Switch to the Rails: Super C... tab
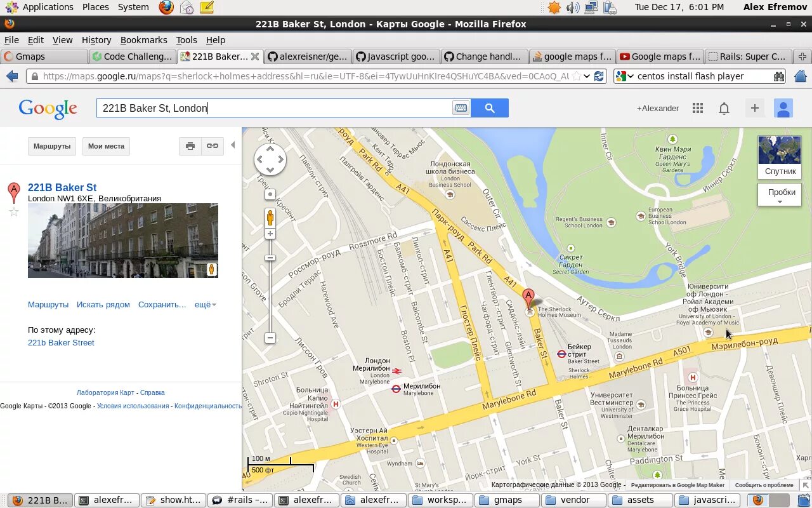Screen dimensions: 812x508 [749, 57]
